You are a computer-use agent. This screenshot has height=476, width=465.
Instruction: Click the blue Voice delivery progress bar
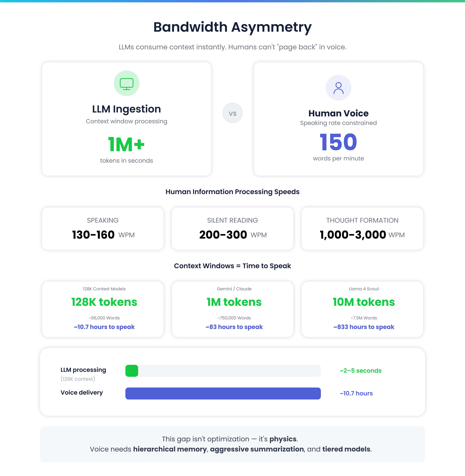click(x=223, y=393)
